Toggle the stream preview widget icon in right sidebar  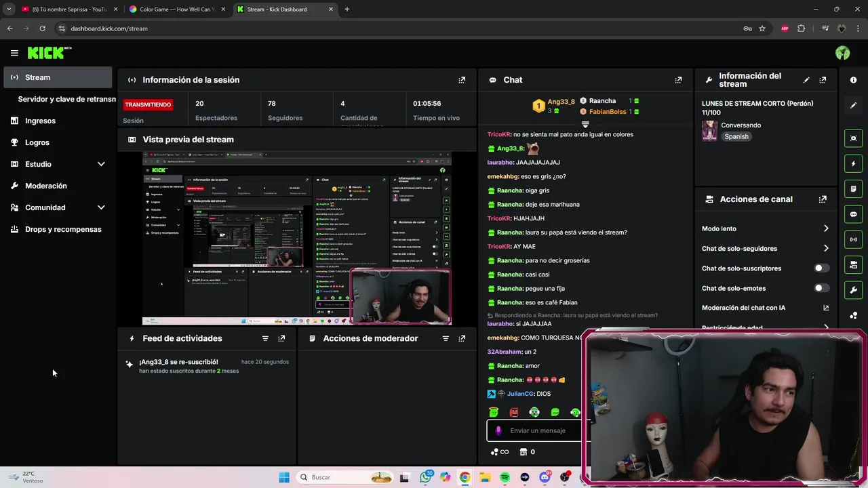853,138
